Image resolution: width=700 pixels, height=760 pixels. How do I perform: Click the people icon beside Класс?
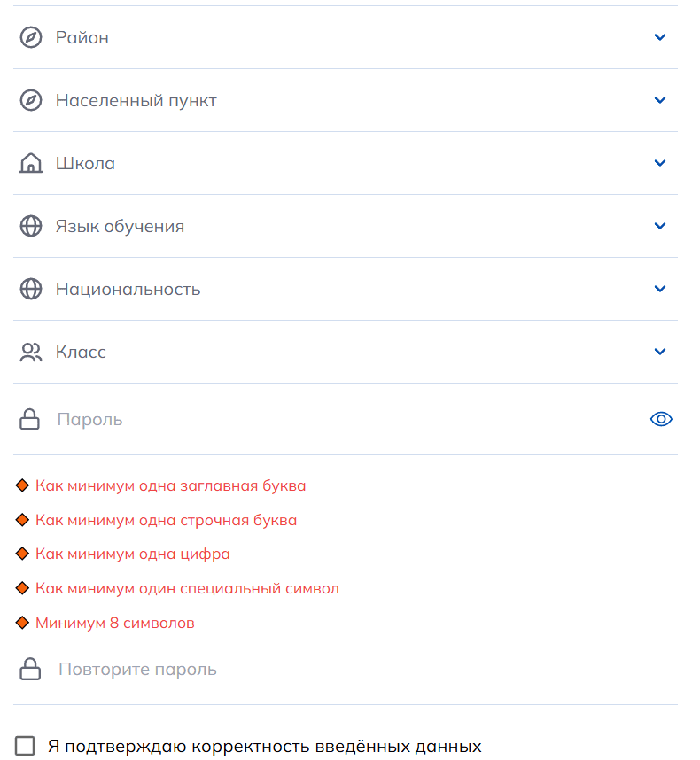(31, 352)
